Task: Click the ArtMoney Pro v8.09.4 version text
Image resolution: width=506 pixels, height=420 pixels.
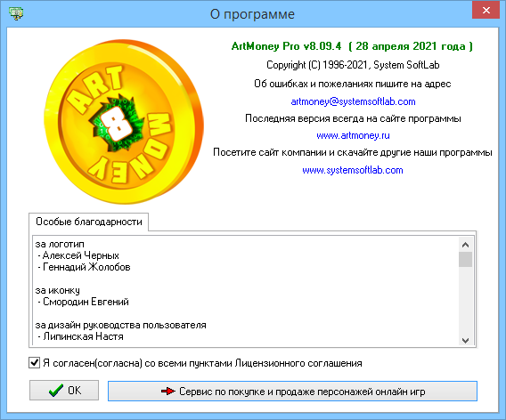Action: click(x=286, y=46)
